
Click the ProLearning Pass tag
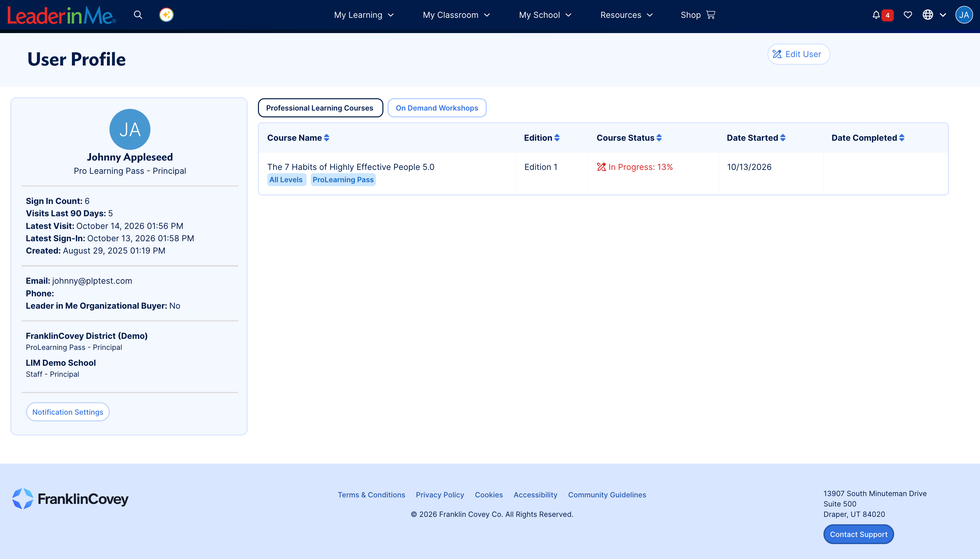(x=343, y=180)
